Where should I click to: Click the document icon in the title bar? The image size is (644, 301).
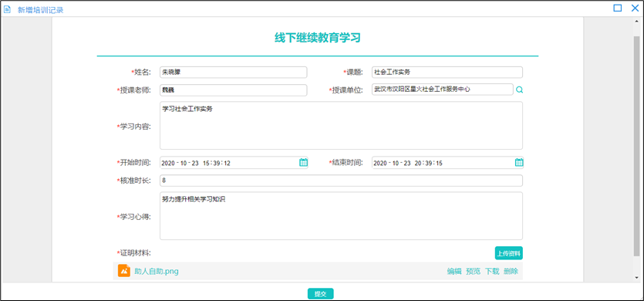tap(8, 9)
